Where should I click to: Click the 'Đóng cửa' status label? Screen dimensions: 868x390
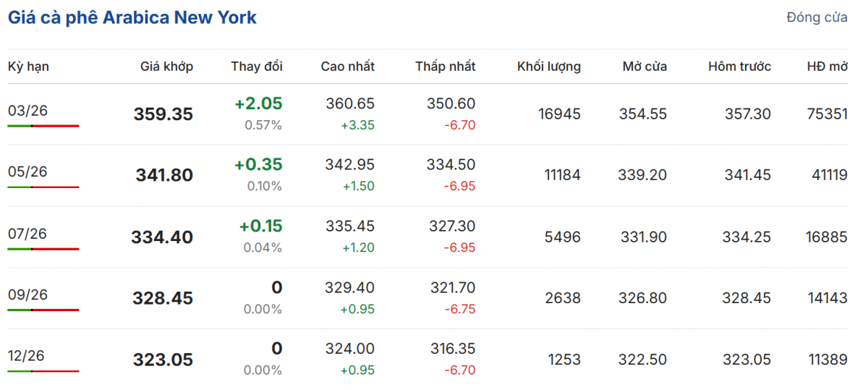[817, 17]
